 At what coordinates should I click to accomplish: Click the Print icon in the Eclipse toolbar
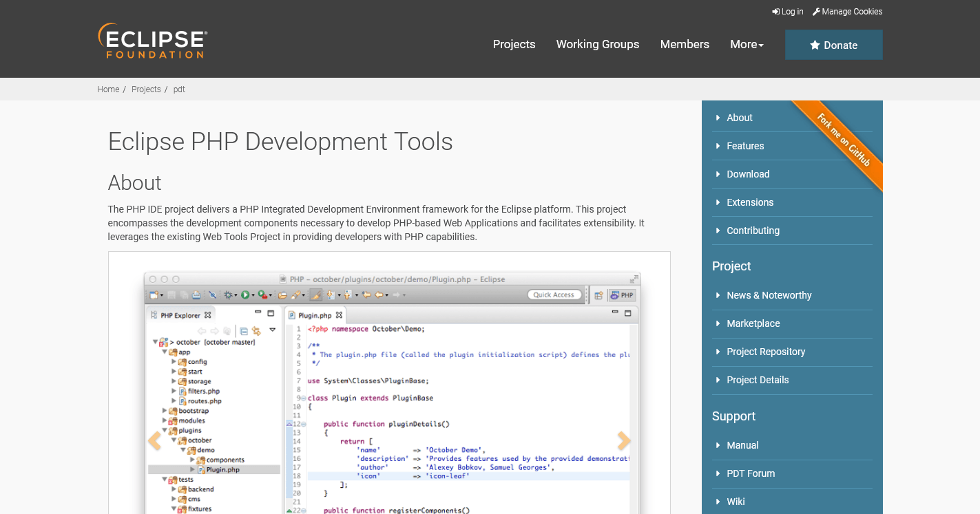(196, 295)
